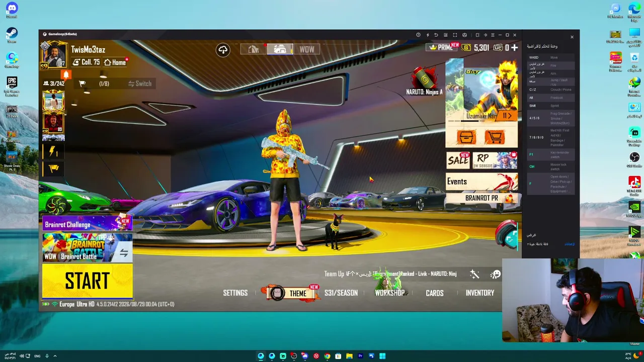Image resolution: width=644 pixels, height=362 pixels.
Task: Click the Ctrl mouse lock switch row
Action: point(550,166)
